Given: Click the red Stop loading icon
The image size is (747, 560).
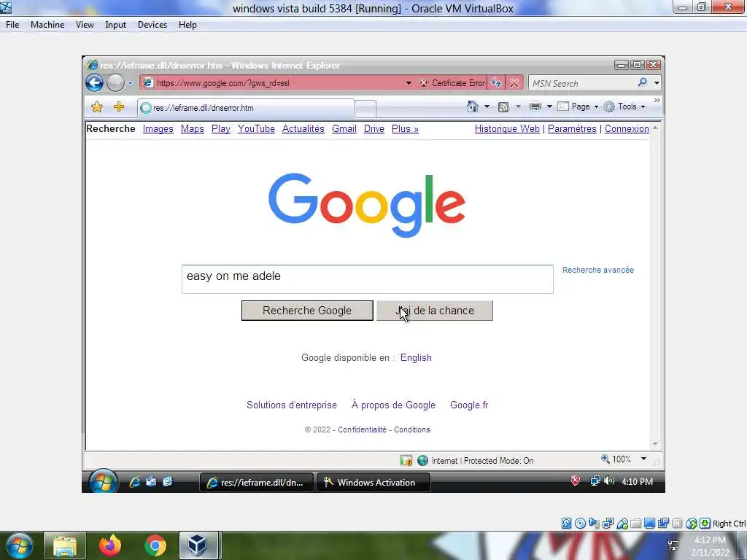Looking at the screenshot, I should pyautogui.click(x=514, y=83).
